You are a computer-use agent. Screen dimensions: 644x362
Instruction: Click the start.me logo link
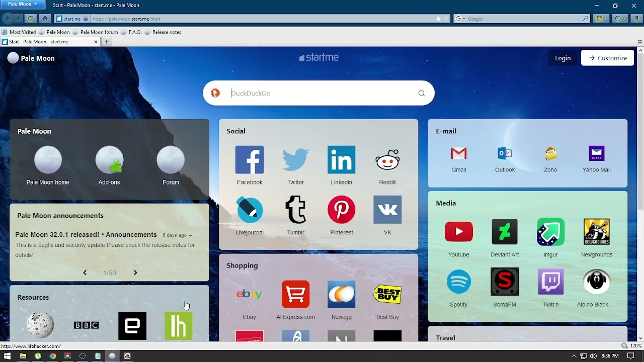point(319,57)
